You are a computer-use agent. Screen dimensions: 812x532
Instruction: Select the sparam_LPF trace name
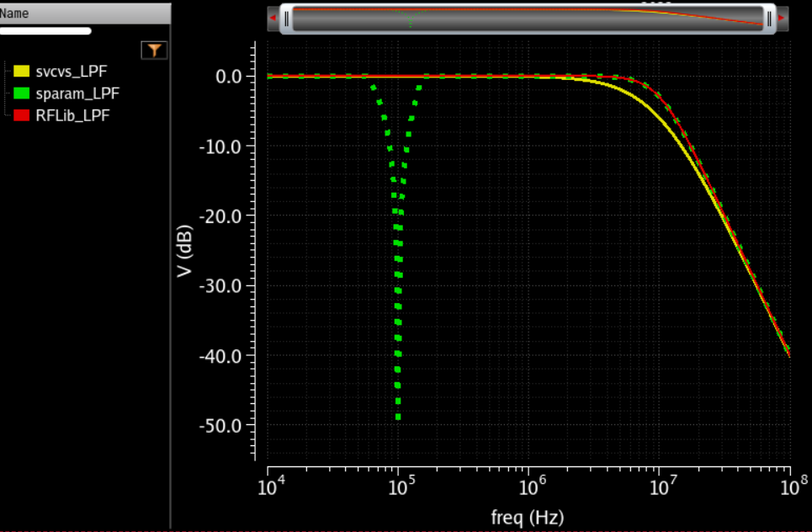coord(77,93)
